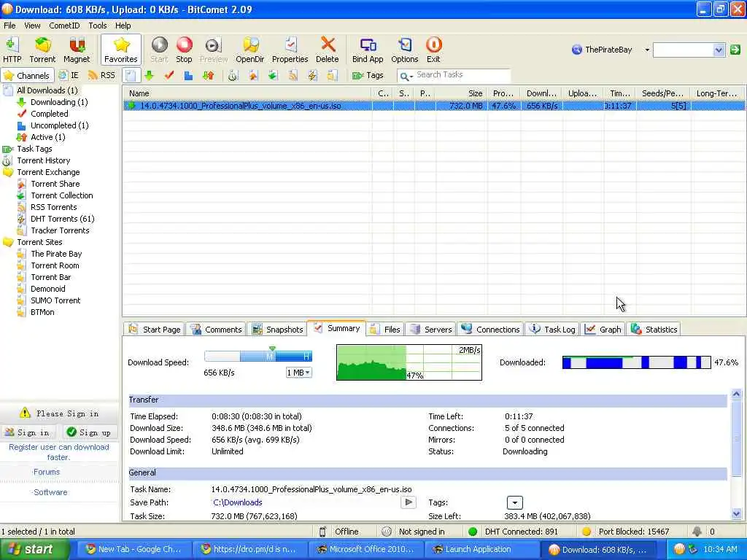Open SUMO Torrent site entry
This screenshot has height=560, width=747.
55,300
